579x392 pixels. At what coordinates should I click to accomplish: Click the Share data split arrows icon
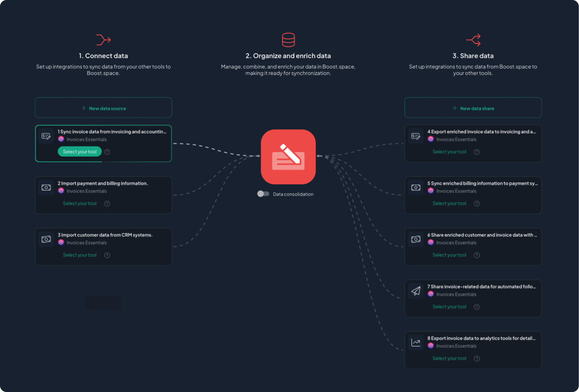[473, 40]
